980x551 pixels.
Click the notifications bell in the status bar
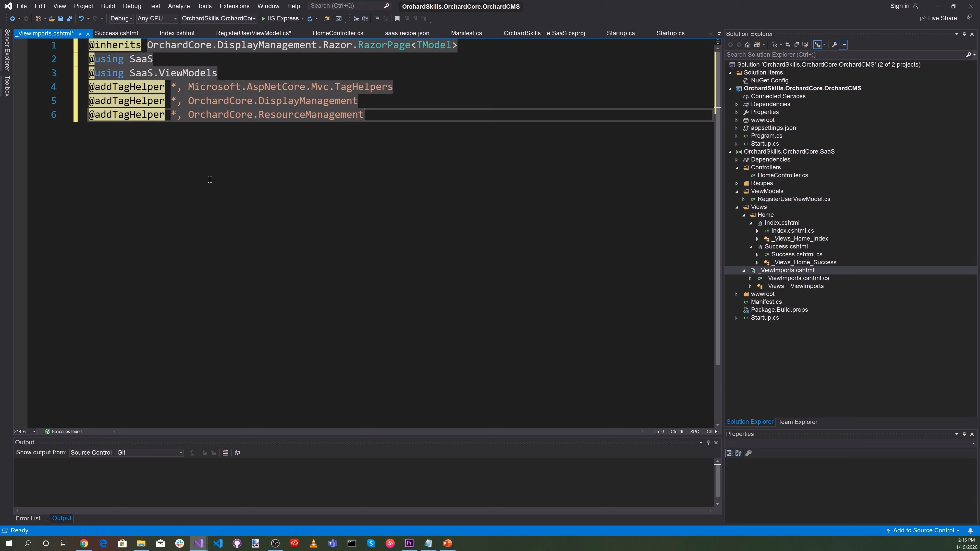[x=971, y=531]
